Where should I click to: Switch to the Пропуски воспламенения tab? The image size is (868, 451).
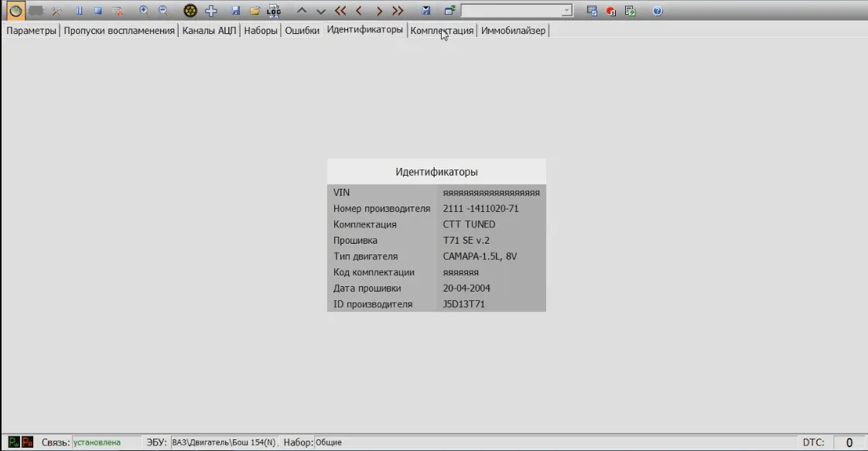(x=119, y=30)
